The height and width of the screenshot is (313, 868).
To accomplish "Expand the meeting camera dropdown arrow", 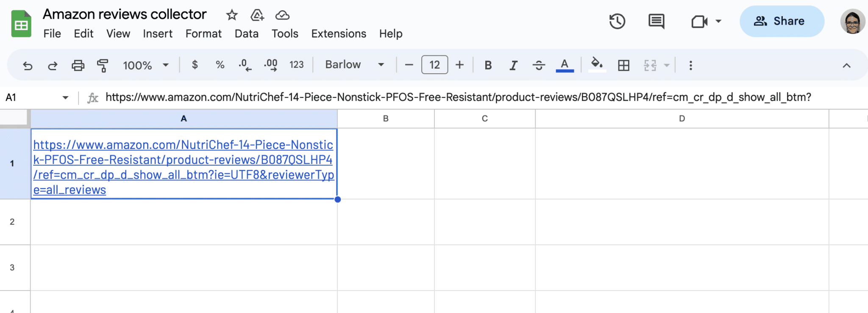I will pyautogui.click(x=718, y=21).
